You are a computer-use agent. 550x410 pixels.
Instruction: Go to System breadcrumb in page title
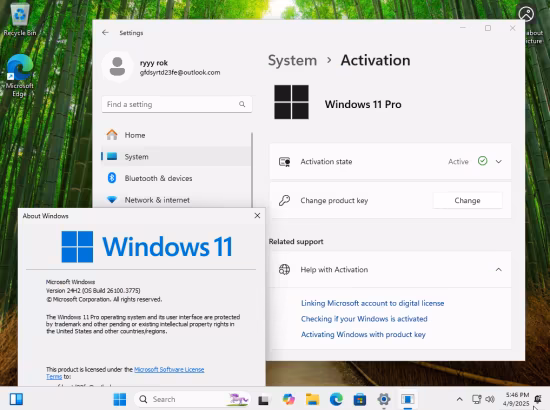[x=292, y=60]
